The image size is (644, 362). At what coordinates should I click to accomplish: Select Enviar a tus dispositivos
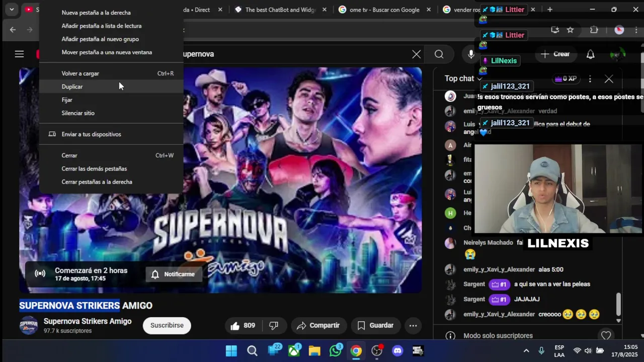pos(111,134)
